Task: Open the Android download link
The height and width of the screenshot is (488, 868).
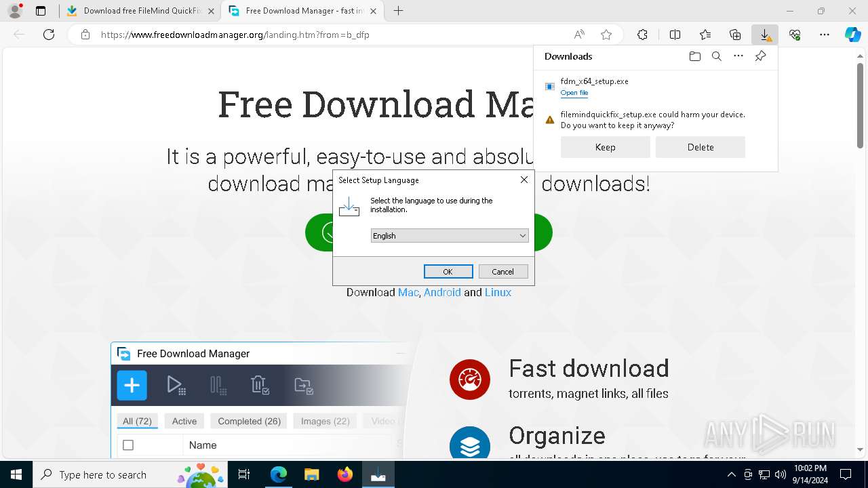Action: [x=442, y=292]
